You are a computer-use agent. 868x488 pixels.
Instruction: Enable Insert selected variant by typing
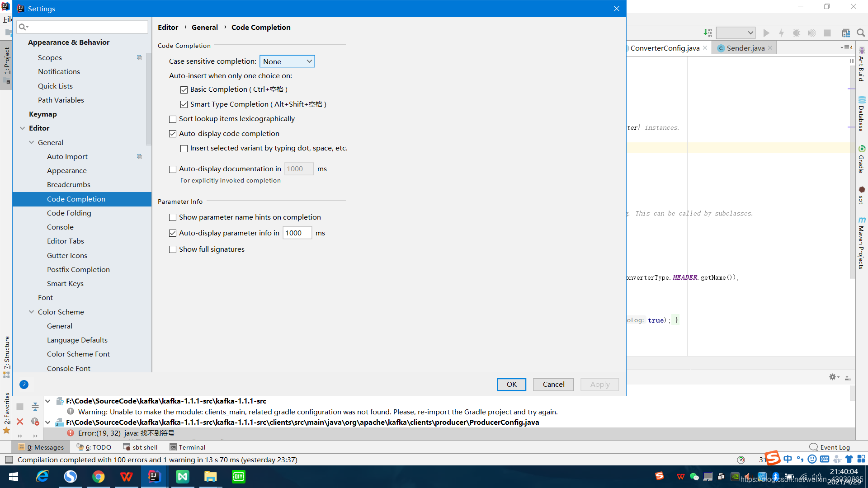[184, 148]
